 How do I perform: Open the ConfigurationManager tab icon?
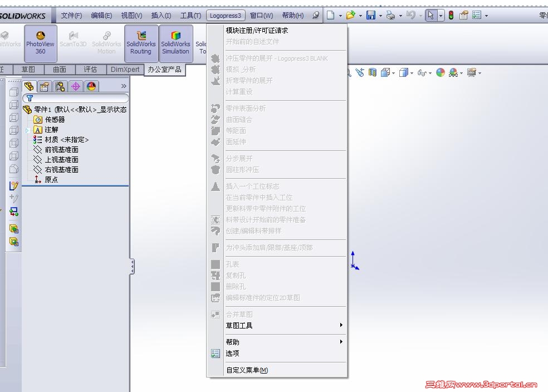[x=60, y=86]
